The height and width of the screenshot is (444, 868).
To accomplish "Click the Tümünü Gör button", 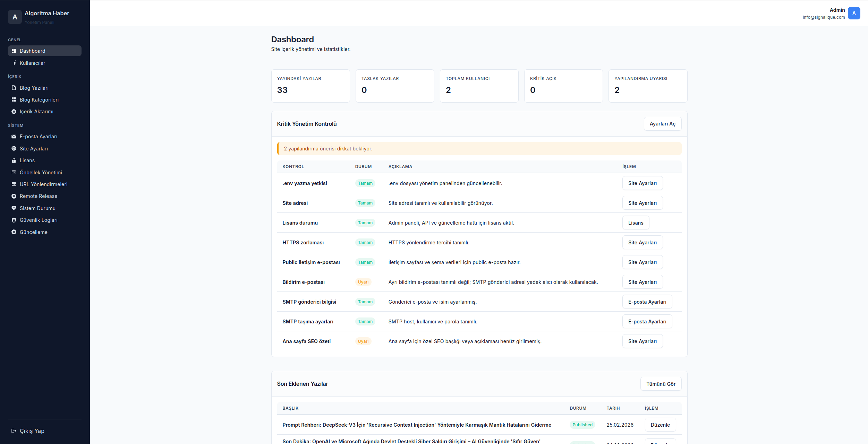I will pos(661,384).
